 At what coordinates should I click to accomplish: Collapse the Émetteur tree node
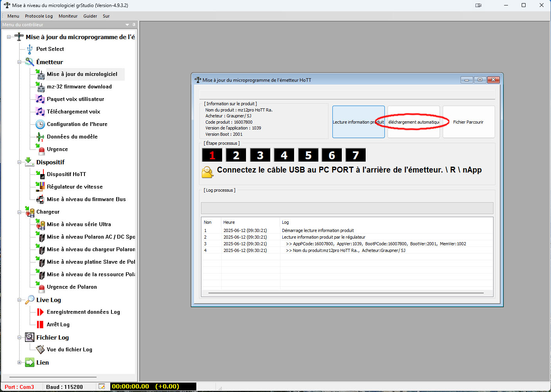click(x=19, y=62)
